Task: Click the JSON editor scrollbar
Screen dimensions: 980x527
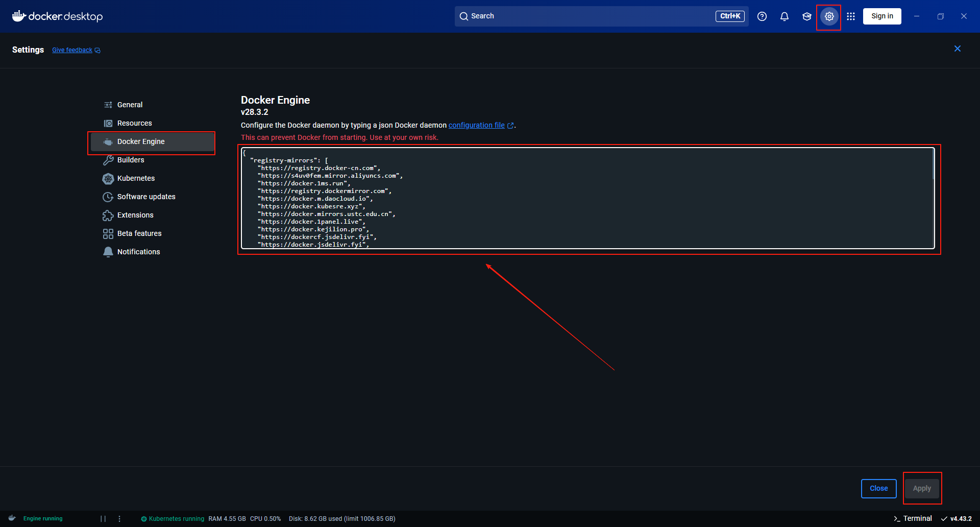Action: coord(933,164)
